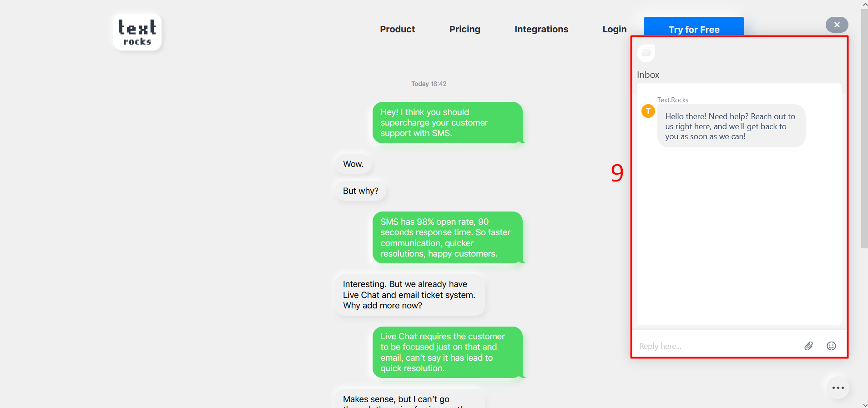The image size is (868, 408).
Task: Open the Integrations nav item
Action: tap(541, 30)
